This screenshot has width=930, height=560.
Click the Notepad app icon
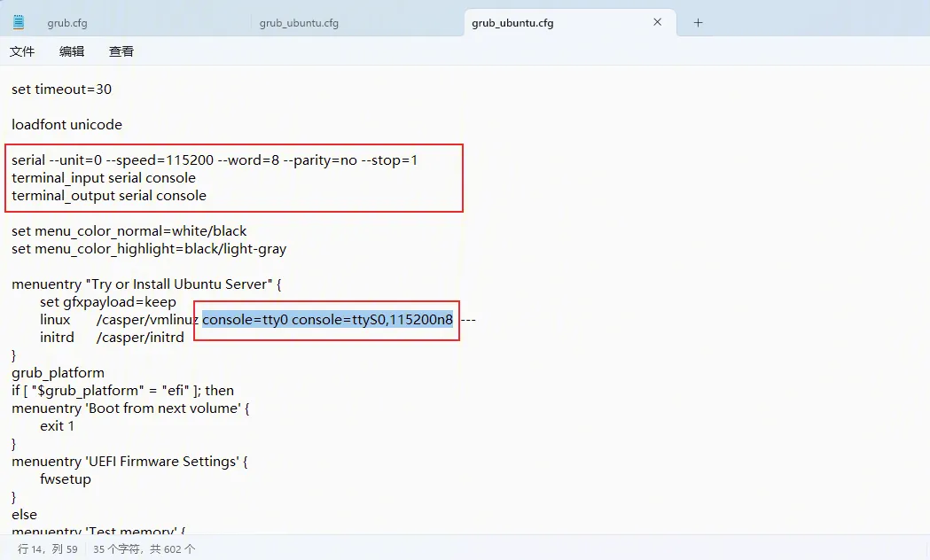[x=19, y=22]
